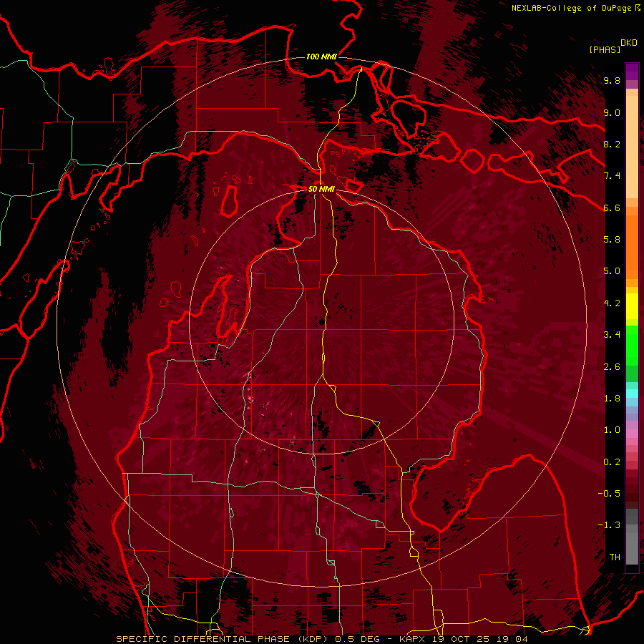This screenshot has height=644, width=644.
Task: Click the 4.2 scale value
Action: 612,303
